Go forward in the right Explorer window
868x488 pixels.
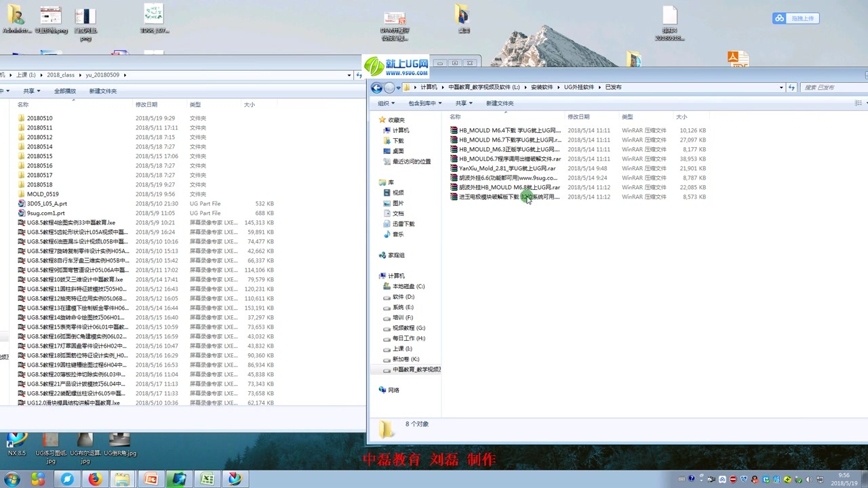[389, 87]
